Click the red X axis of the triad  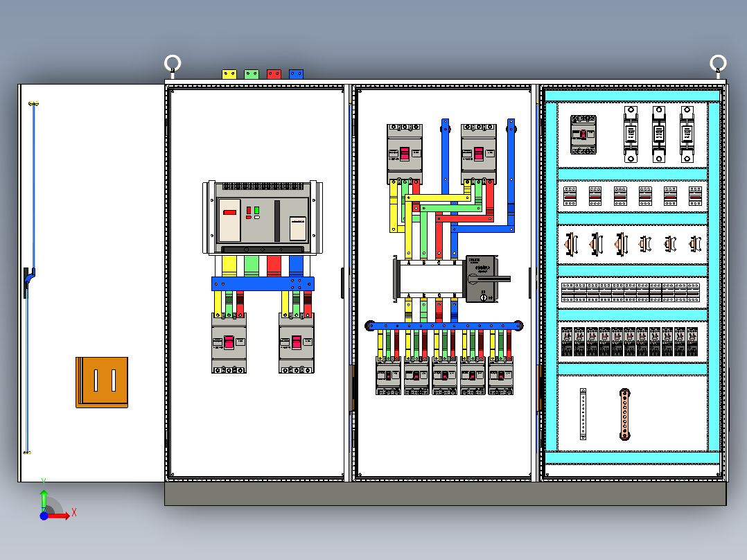[x=60, y=515]
